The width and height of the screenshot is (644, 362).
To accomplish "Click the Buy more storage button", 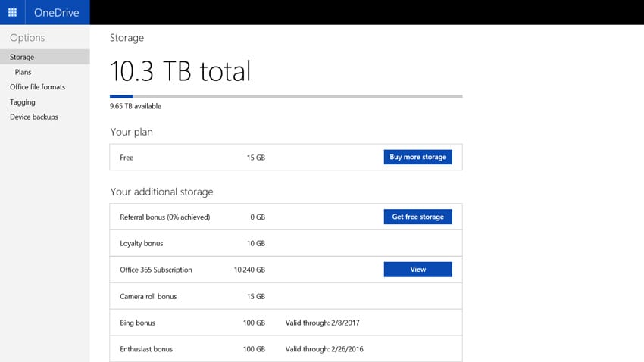I will (x=417, y=157).
